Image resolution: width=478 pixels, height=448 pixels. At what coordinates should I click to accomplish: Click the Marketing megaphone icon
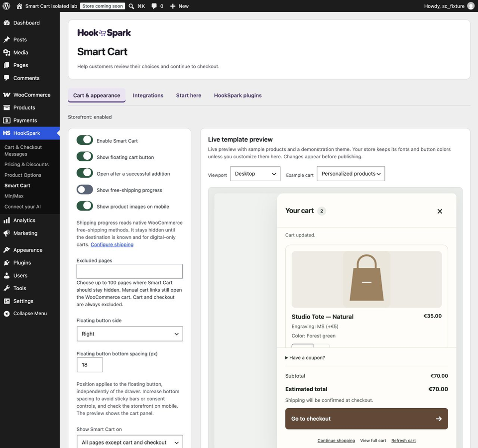coord(6,233)
